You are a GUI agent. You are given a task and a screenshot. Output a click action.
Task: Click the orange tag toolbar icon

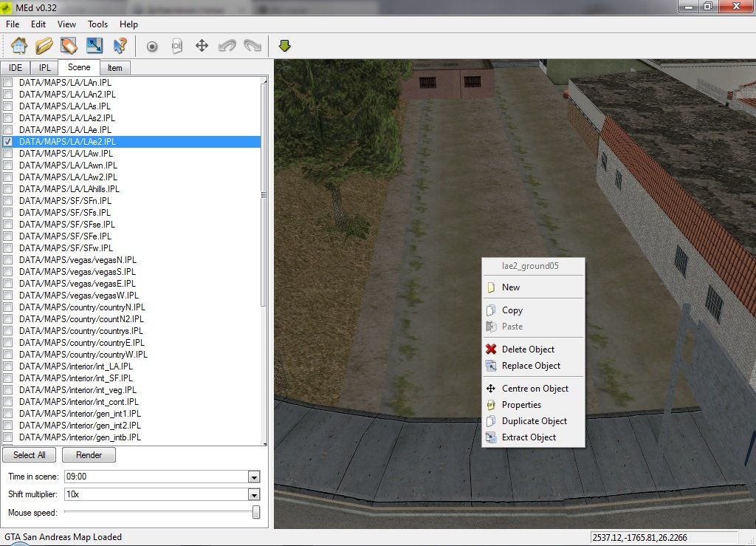(69, 46)
